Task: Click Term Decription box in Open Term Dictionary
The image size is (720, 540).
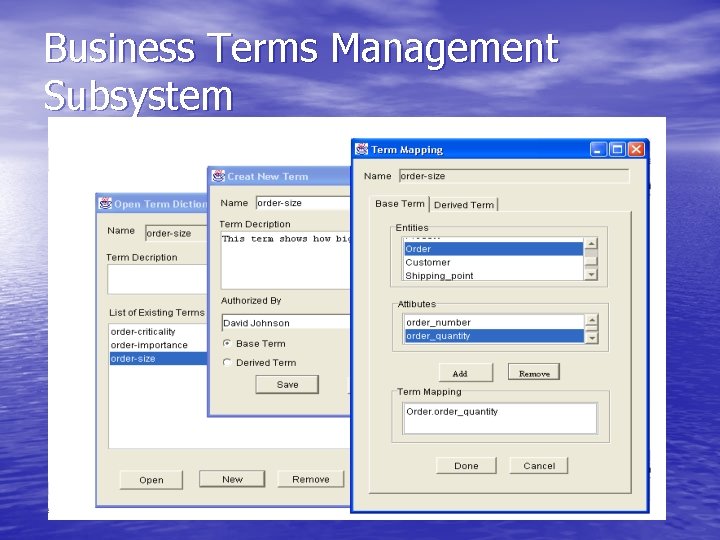Action: (x=158, y=280)
